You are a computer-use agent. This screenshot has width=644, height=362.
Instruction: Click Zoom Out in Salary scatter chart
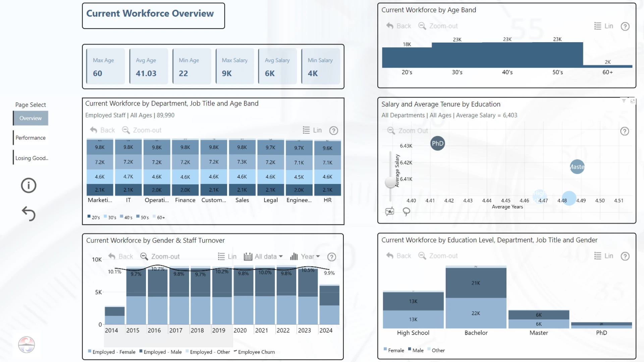(408, 131)
